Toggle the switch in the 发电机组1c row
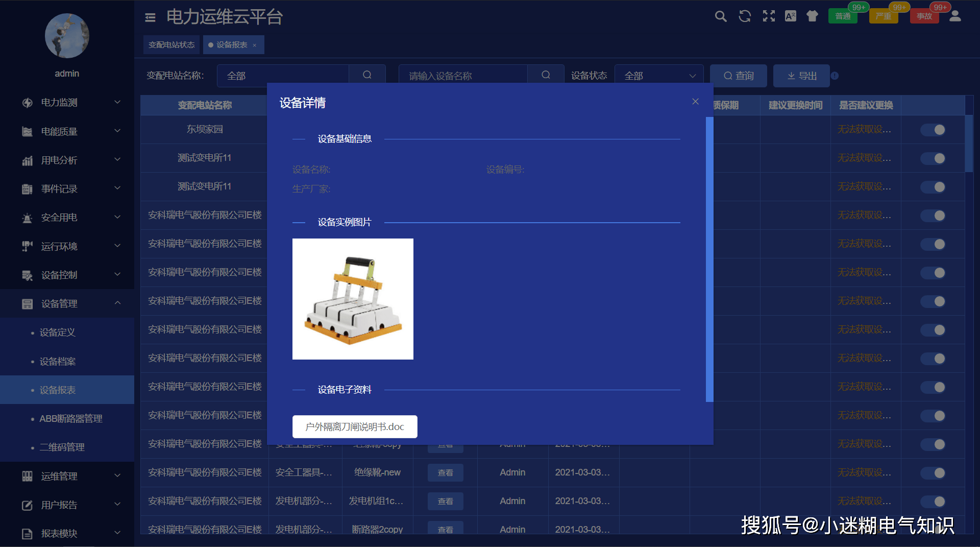 [x=933, y=502]
